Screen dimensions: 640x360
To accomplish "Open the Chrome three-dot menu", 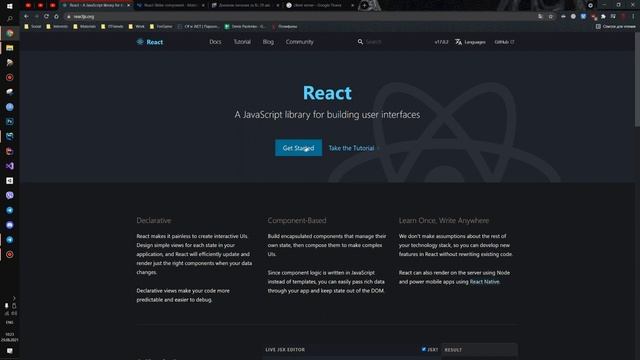I will [x=633, y=16].
